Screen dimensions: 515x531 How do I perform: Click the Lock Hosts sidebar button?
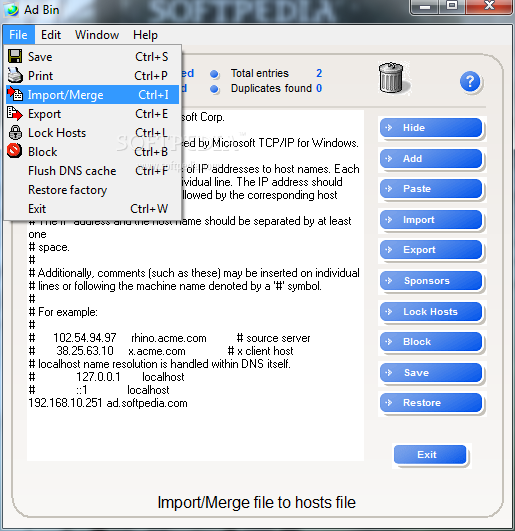click(x=431, y=312)
